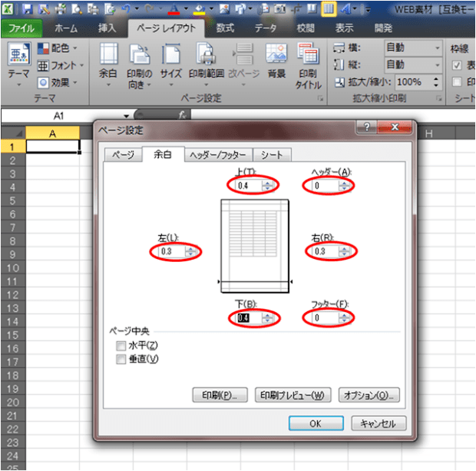Toggle the 枠線 表示 checkbox
Screen dimensions: 476x471
457,65
